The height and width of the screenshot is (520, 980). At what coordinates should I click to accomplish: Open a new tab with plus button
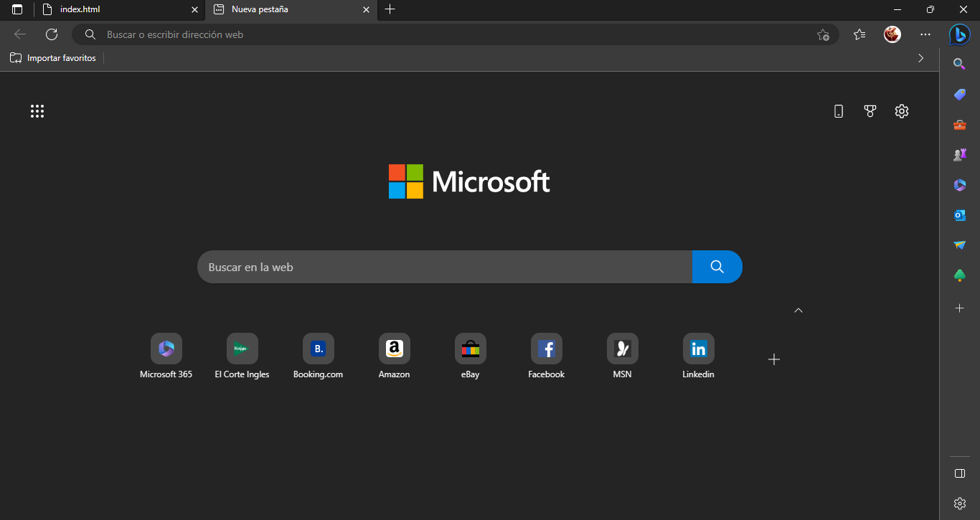click(x=390, y=9)
